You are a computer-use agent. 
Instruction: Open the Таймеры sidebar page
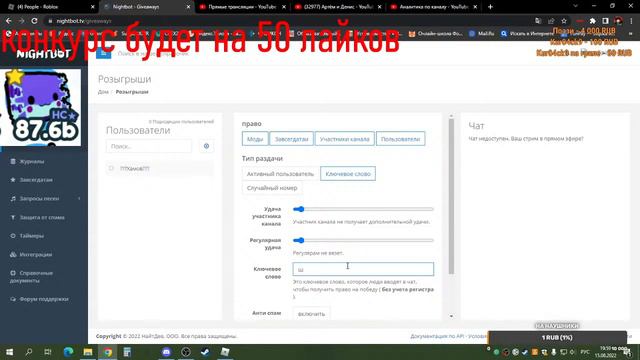[31, 236]
